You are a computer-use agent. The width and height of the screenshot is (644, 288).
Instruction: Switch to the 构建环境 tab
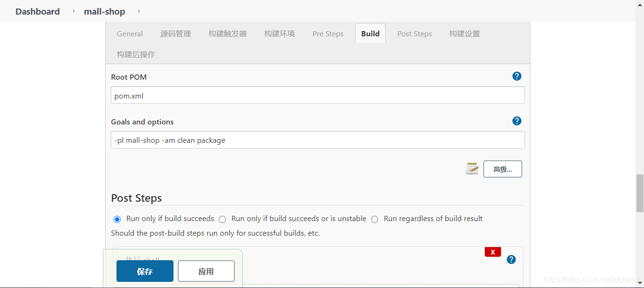280,34
